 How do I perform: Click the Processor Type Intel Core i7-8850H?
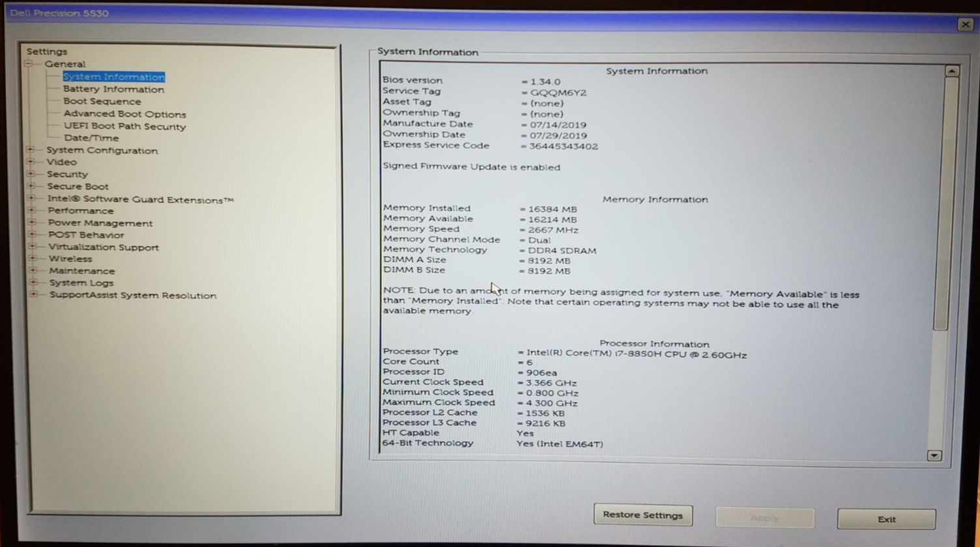coord(637,355)
